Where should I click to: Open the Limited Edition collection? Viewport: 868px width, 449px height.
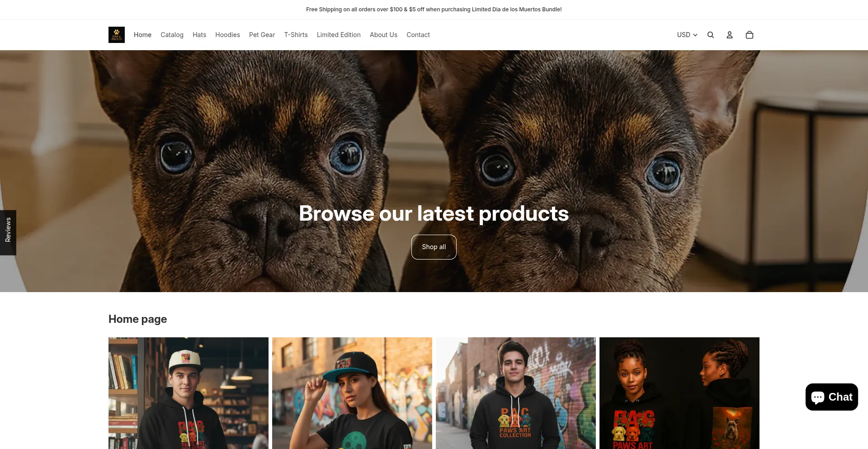pos(339,35)
